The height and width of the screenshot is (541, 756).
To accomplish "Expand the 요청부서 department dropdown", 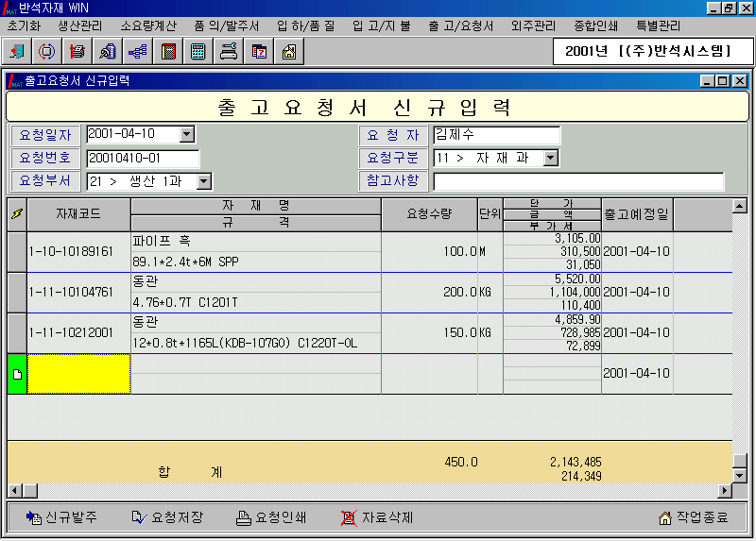I will pos(204,181).
